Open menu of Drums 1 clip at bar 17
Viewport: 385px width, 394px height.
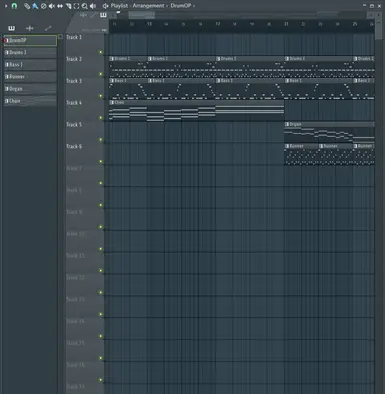(x=218, y=59)
